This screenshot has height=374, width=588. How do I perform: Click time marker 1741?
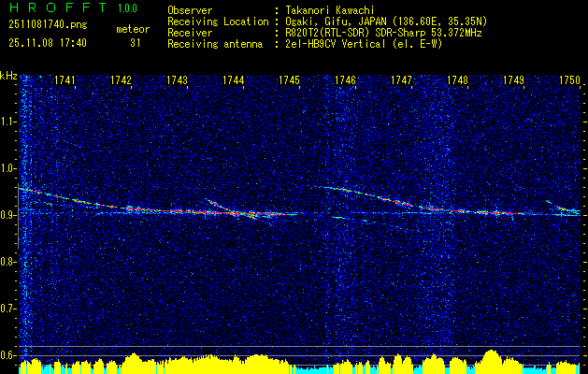coord(65,80)
